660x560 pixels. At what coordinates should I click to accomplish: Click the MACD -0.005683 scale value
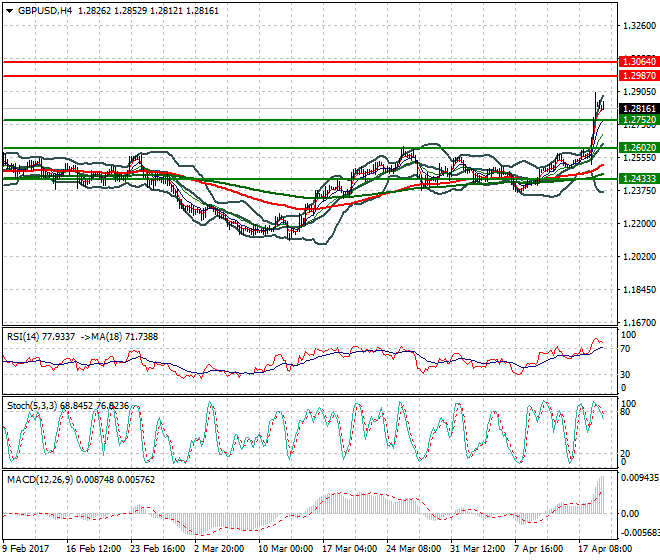[x=640, y=533]
